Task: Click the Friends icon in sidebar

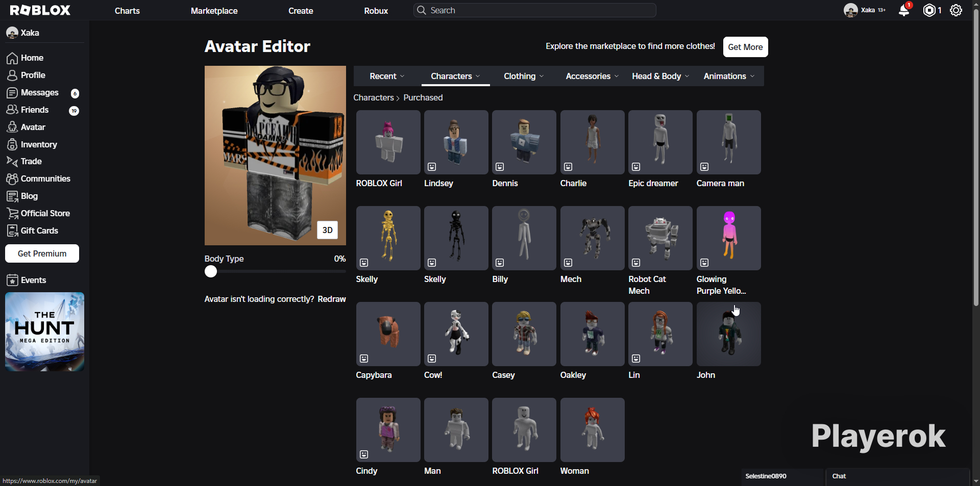Action: [12, 110]
